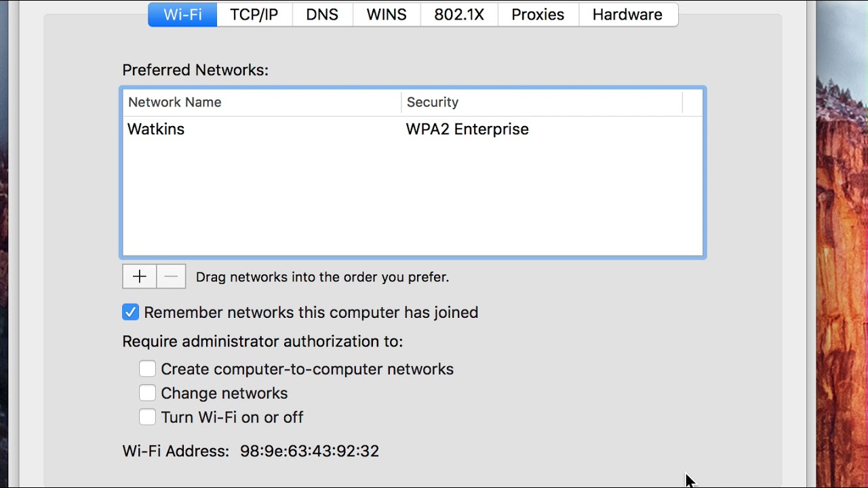Viewport: 868px width, 488px height.
Task: Check the Change networks checkbox
Action: tap(147, 393)
